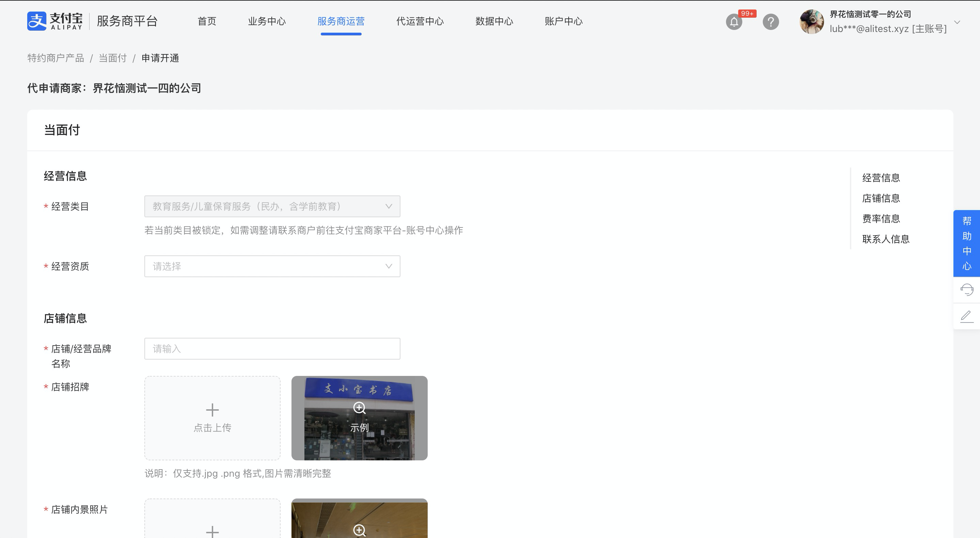This screenshot has height=538, width=980.
Task: Focus the 店铺/经营品牌名称 input field
Action: 272,349
